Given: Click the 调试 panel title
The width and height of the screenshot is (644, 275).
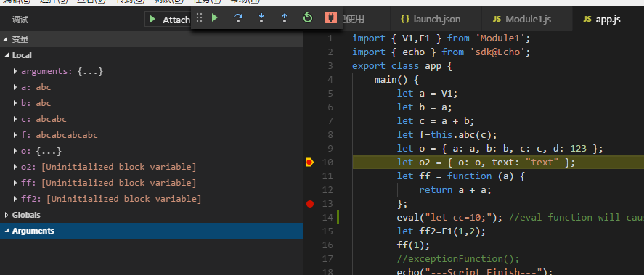Looking at the screenshot, I should click(20, 20).
